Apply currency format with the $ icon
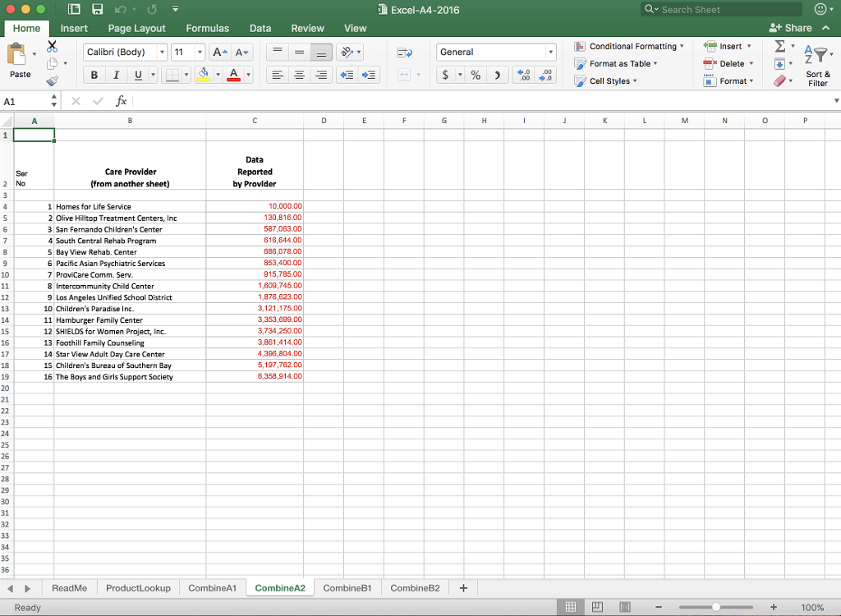The height and width of the screenshot is (616, 841). point(444,74)
